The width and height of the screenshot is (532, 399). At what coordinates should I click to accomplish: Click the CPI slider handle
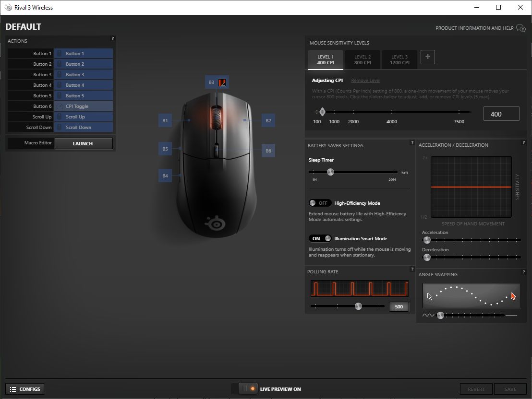[x=322, y=112]
